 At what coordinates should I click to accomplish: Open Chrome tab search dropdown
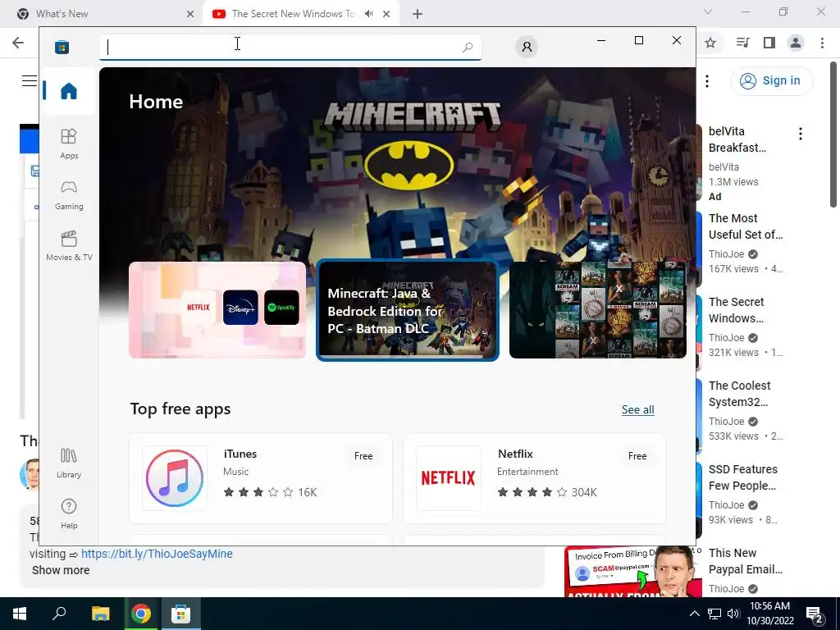[708, 11]
